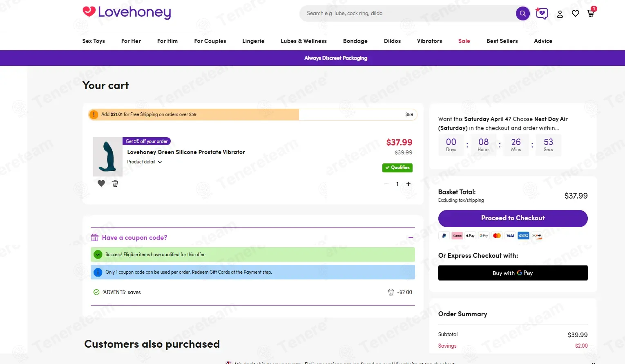Click the $37.99 sale price
The image size is (625, 364).
[400, 142]
